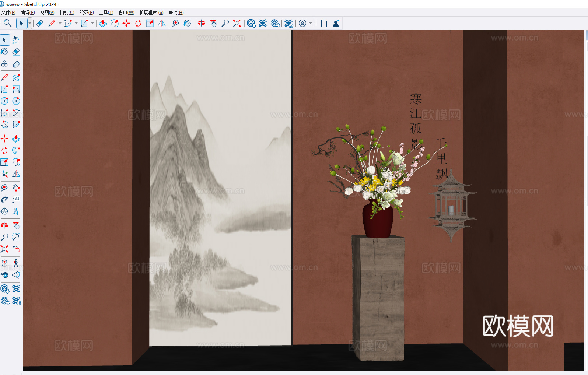Select the Zoom Window tool
Screen dimensions: 588x375
(x=16, y=237)
